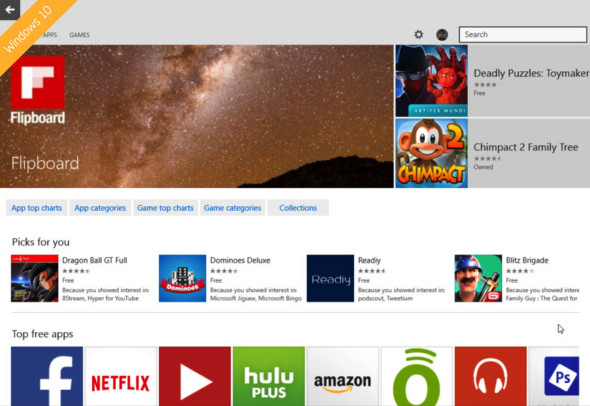This screenshot has width=590, height=406.
Task: Click the 'Owned' label for Chimpact 2
Action: point(483,167)
